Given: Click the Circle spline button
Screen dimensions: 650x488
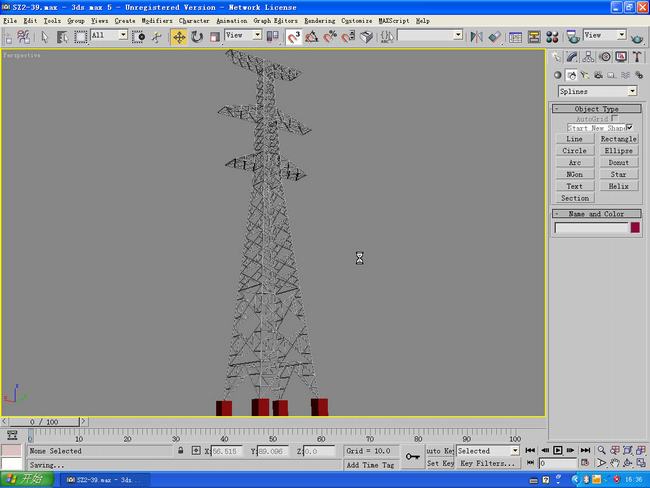Looking at the screenshot, I should 575,151.
